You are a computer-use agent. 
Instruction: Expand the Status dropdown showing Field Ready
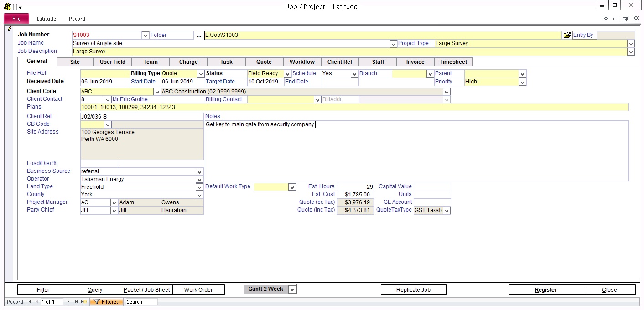(x=287, y=73)
